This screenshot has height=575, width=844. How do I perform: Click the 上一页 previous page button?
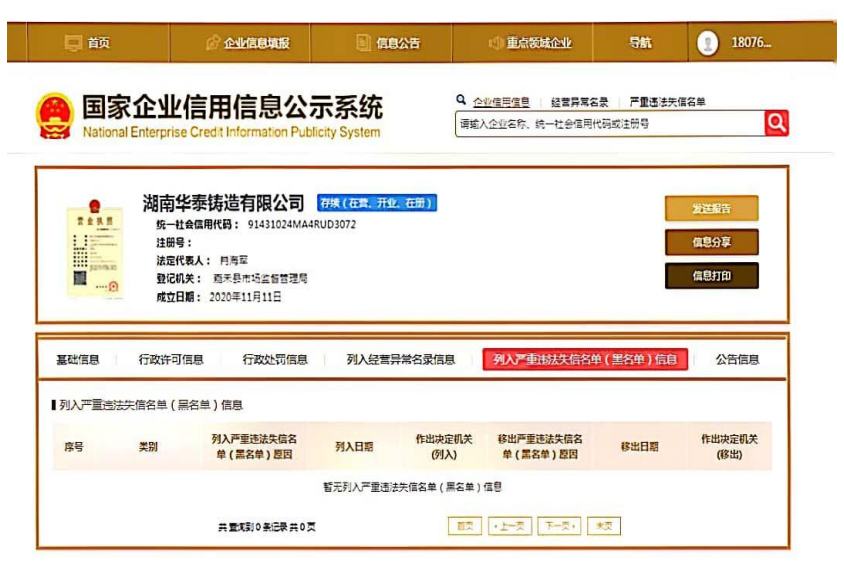[x=510, y=526]
